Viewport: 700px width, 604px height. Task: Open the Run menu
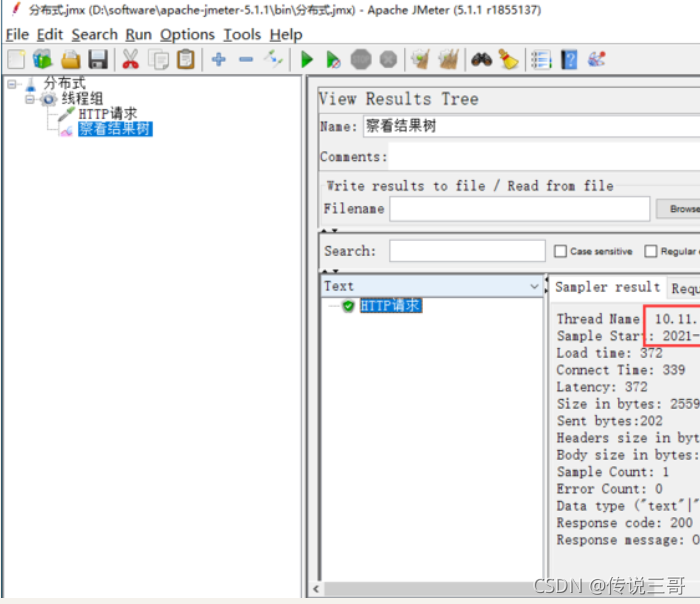tap(138, 34)
